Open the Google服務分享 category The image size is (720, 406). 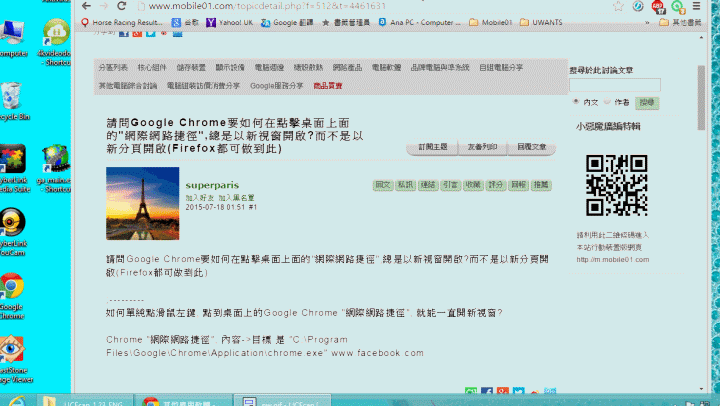tap(276, 86)
